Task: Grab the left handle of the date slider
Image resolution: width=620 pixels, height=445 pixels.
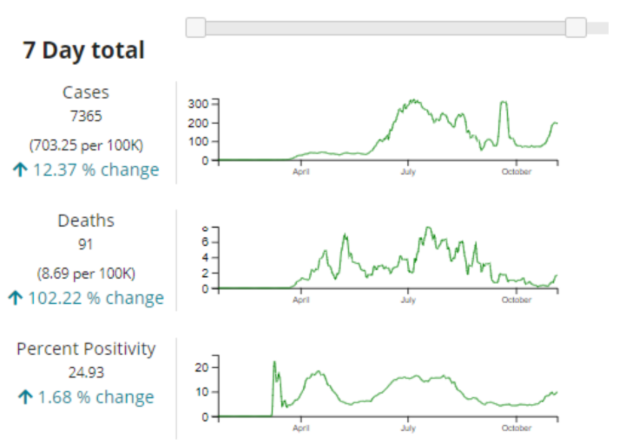Action: point(197,27)
